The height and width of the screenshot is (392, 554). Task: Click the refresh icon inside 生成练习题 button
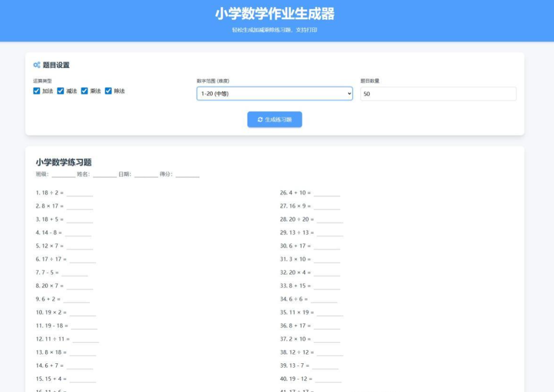coord(261,119)
